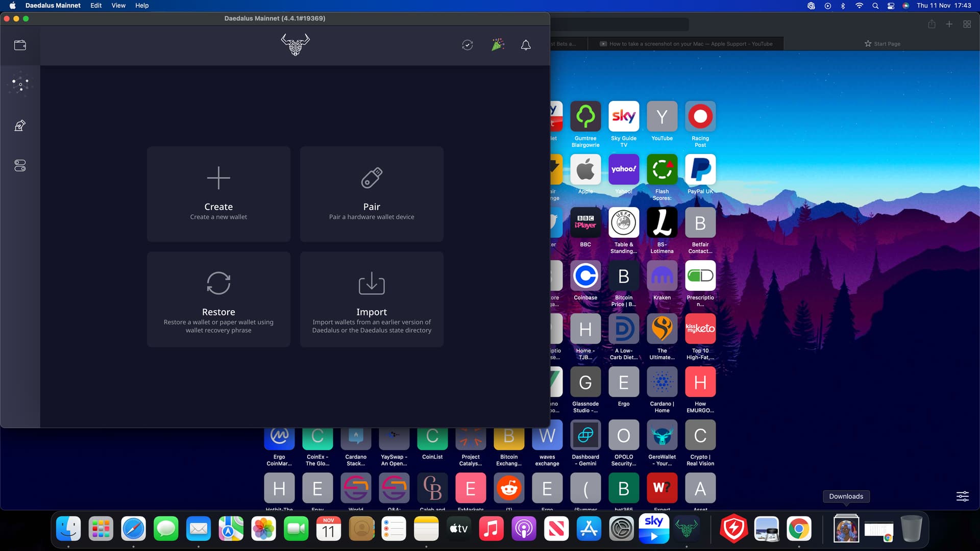The image size is (980, 551).
Task: Click the Daedalus bull logo
Action: point(295,45)
